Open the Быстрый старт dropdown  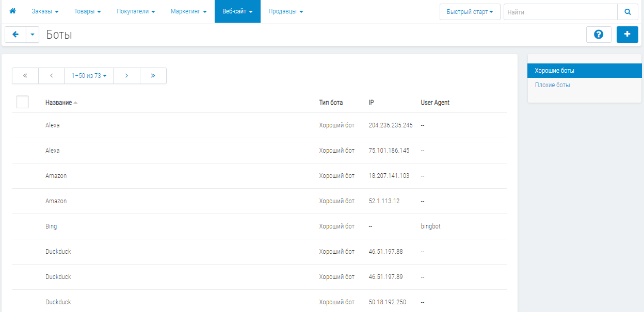click(470, 12)
